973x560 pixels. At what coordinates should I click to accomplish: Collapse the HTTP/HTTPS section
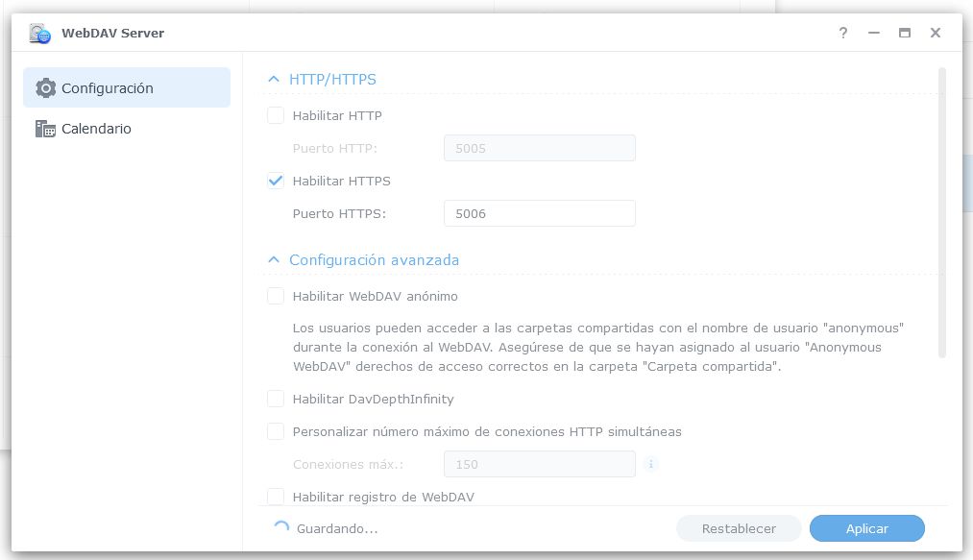(x=274, y=80)
